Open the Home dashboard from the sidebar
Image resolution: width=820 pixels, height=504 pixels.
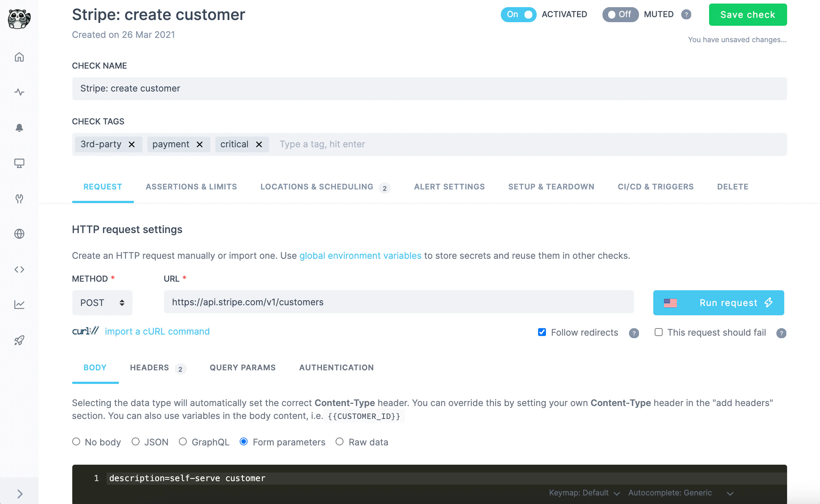[19, 57]
